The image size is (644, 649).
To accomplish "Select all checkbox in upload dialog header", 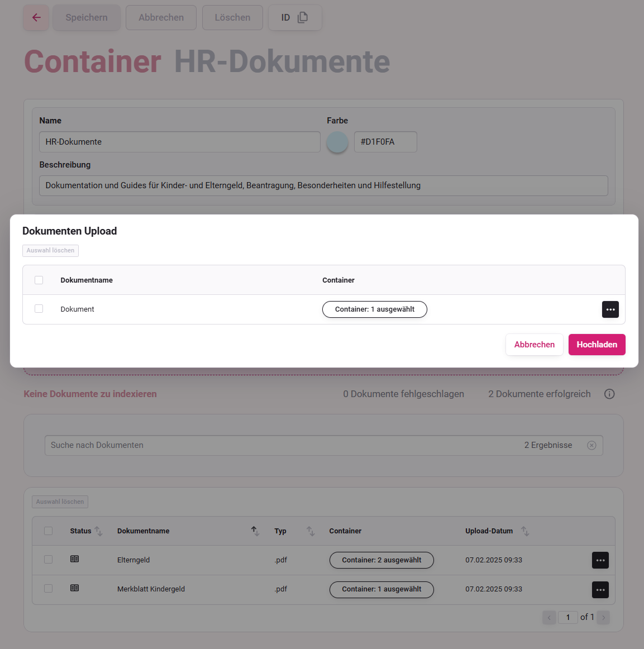I will [39, 280].
